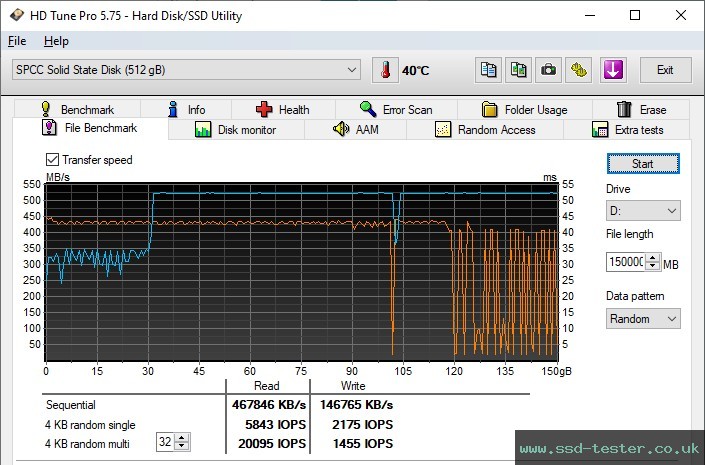Increase file length with the up spinner arrow
This screenshot has width=705, height=465.
[653, 258]
